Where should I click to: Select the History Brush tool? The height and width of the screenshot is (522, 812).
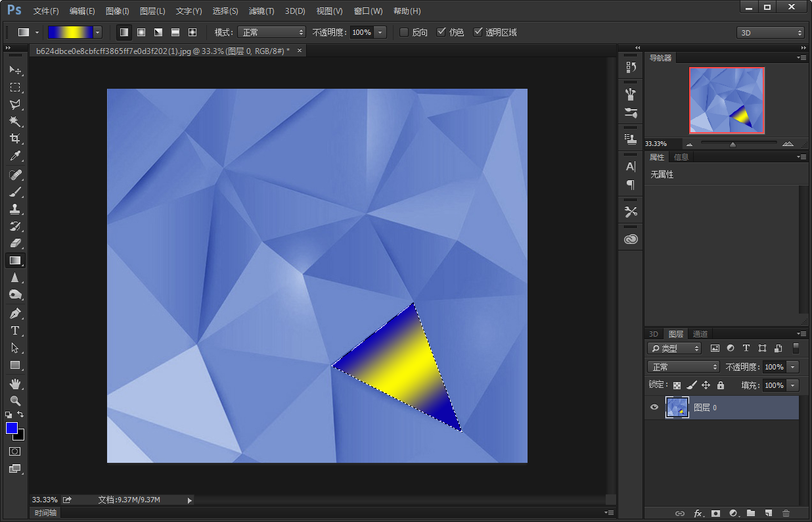click(x=15, y=226)
